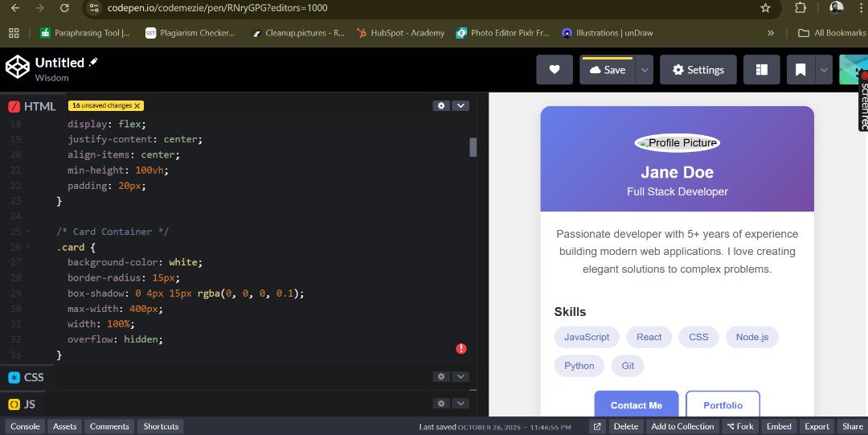Image resolution: width=868 pixels, height=435 pixels.
Task: Click the HTML editor scrollbar thumb
Action: [473, 147]
